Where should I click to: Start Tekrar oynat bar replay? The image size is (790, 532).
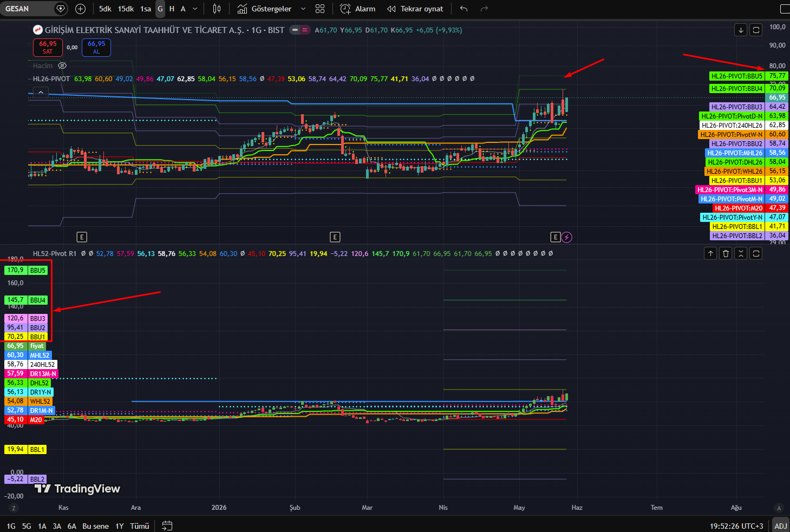(415, 9)
